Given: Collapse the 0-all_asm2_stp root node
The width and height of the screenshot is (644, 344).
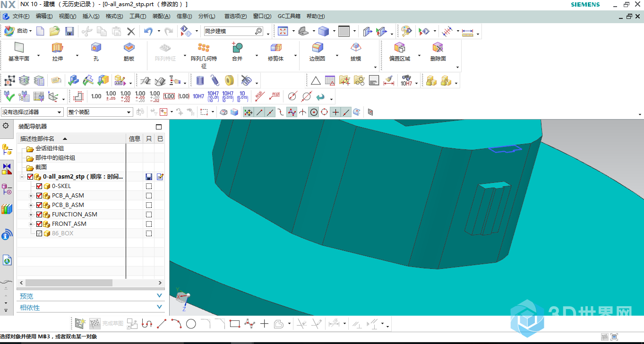Looking at the screenshot, I should [x=22, y=177].
